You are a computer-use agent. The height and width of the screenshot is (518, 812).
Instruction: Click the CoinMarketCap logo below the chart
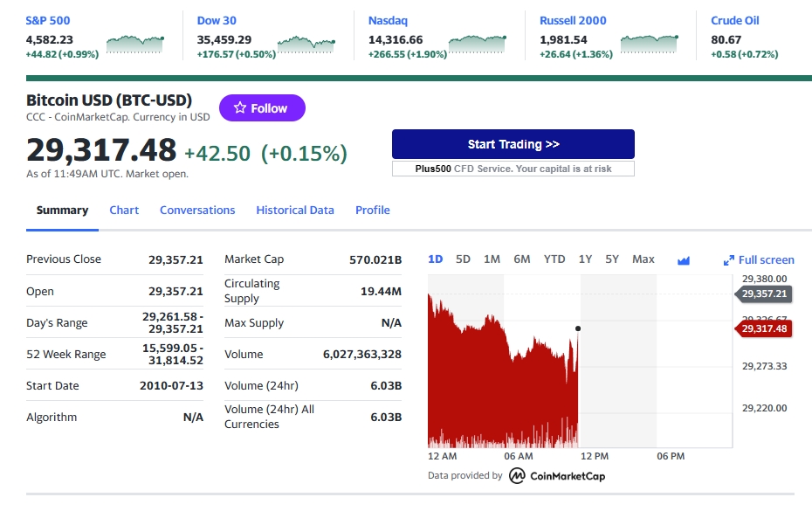pos(557,476)
